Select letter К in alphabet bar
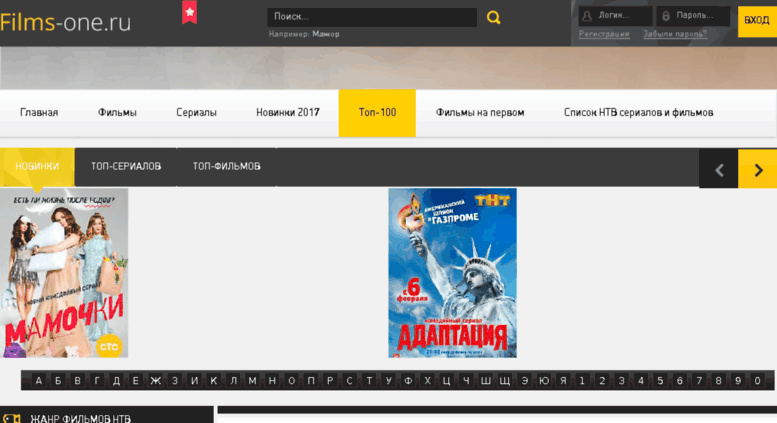The width and height of the screenshot is (777, 423). coord(214,380)
